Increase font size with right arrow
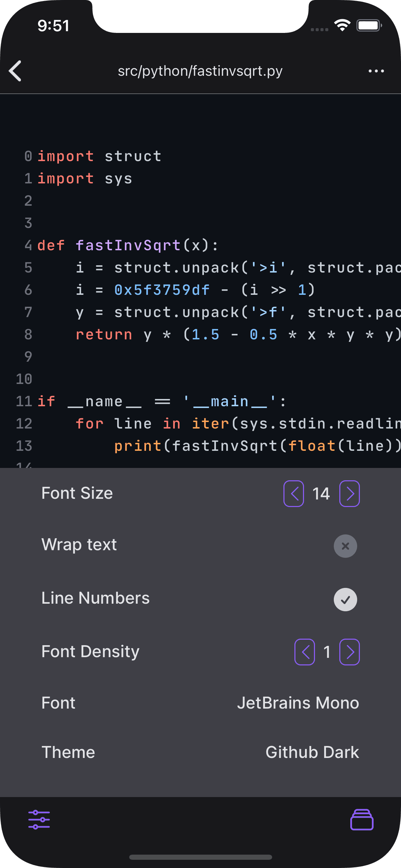This screenshot has width=401, height=868. (x=349, y=494)
